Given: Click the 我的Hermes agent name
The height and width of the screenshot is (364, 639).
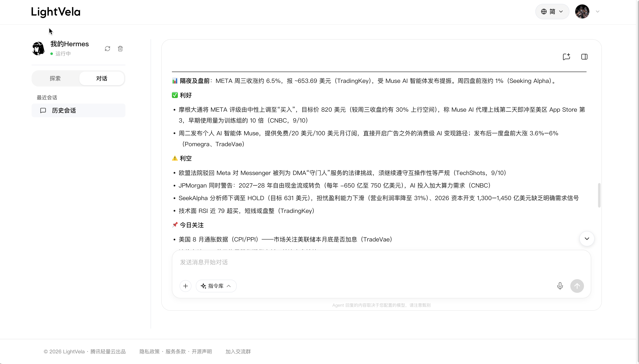Looking at the screenshot, I should tap(70, 44).
